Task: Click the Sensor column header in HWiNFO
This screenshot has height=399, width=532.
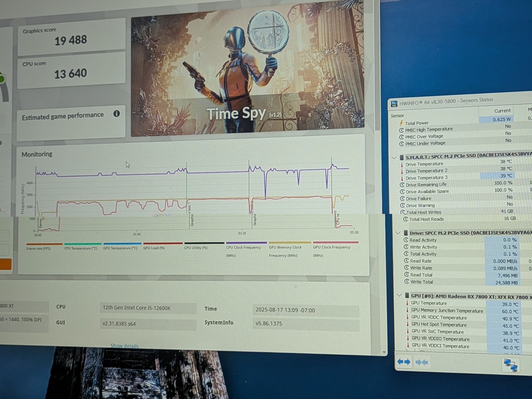Action: (397, 116)
